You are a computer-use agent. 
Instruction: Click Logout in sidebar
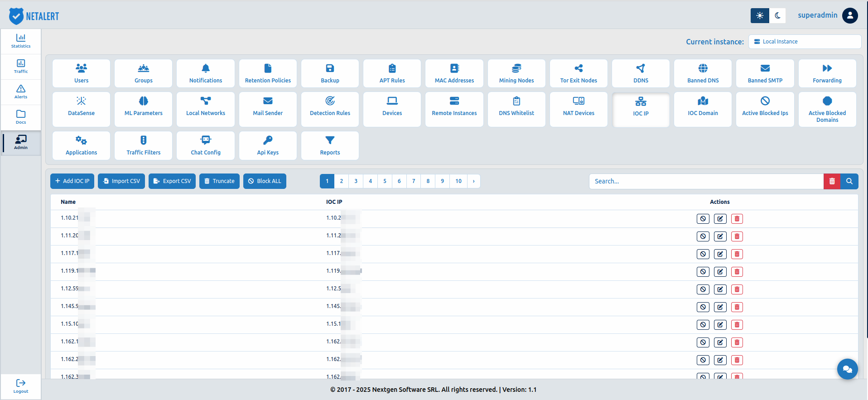pos(21,386)
